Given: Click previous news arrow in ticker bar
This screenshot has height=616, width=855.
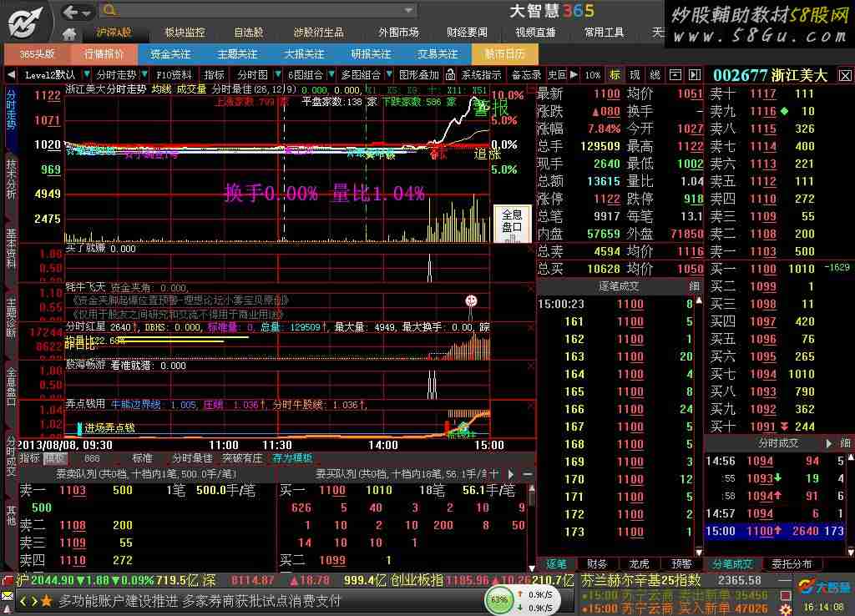Looking at the screenshot, I should (23, 601).
